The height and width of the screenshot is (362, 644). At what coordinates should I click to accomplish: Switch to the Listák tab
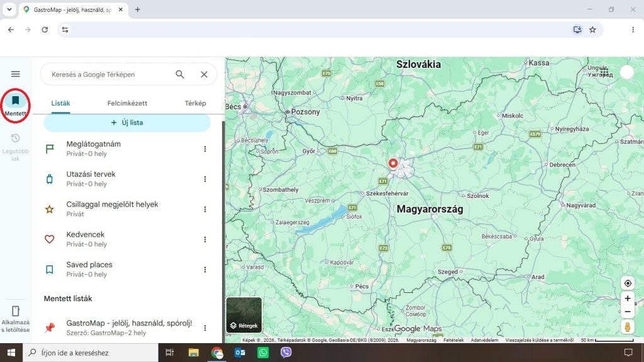click(60, 104)
